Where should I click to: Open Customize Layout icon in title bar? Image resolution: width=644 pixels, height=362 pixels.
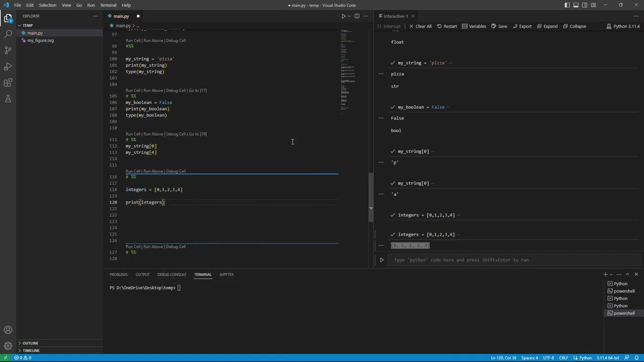pyautogui.click(x=594, y=5)
